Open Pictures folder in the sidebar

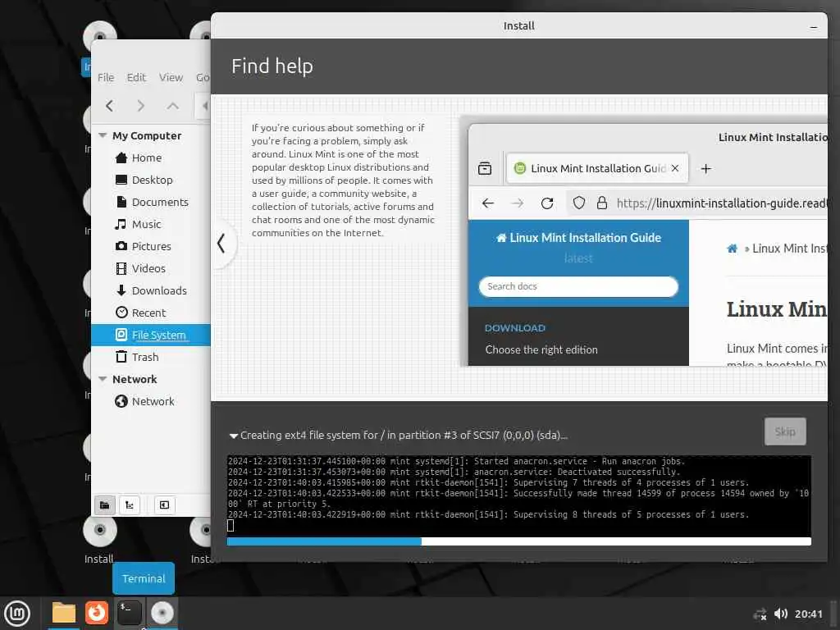click(x=151, y=246)
